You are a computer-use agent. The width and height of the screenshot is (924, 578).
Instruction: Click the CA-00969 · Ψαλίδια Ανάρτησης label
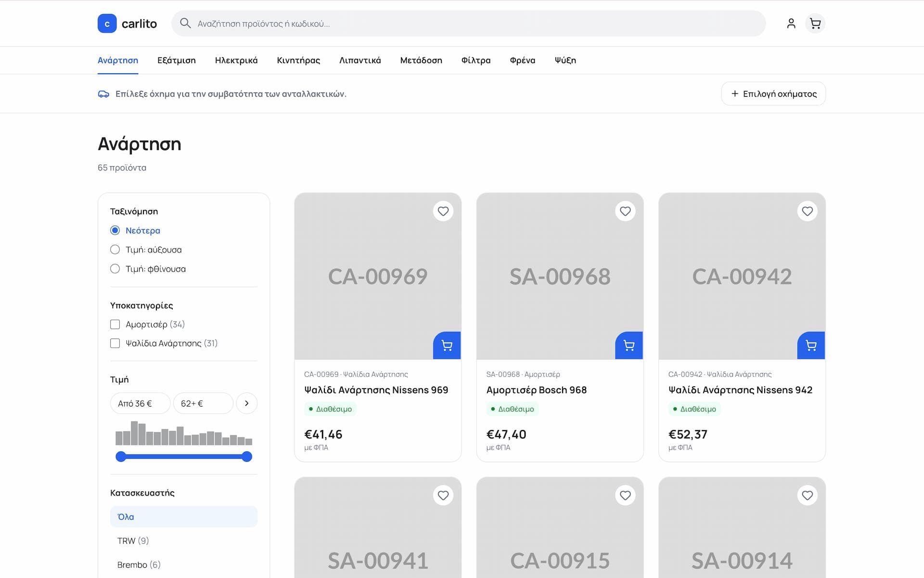[x=356, y=374]
